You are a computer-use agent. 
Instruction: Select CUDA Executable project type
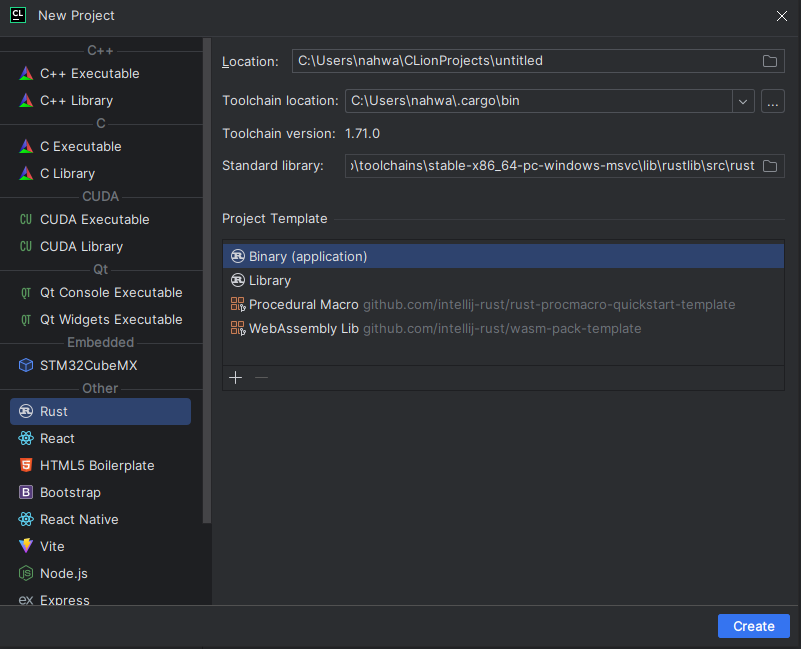pyautogui.click(x=100, y=220)
